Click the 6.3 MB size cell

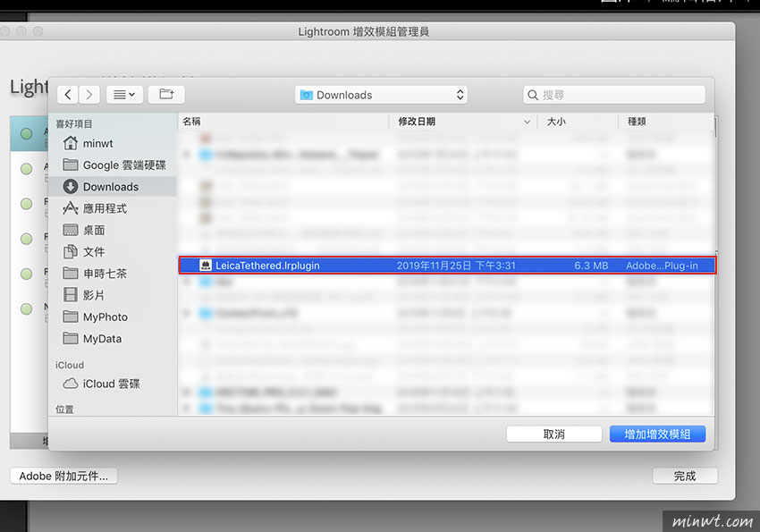tap(591, 266)
